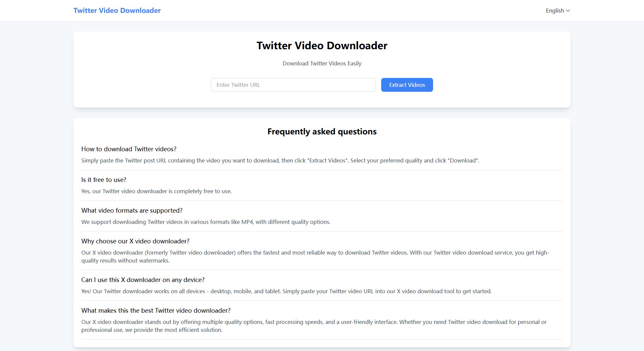Image resolution: width=644 pixels, height=351 pixels.
Task: Expand the "What video formats are supported?" question
Action: (x=132, y=210)
